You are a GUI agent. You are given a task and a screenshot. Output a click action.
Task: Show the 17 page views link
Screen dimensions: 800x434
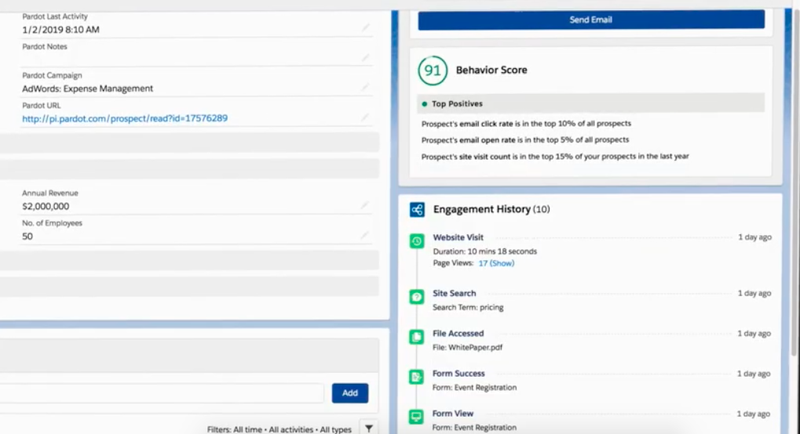point(496,263)
